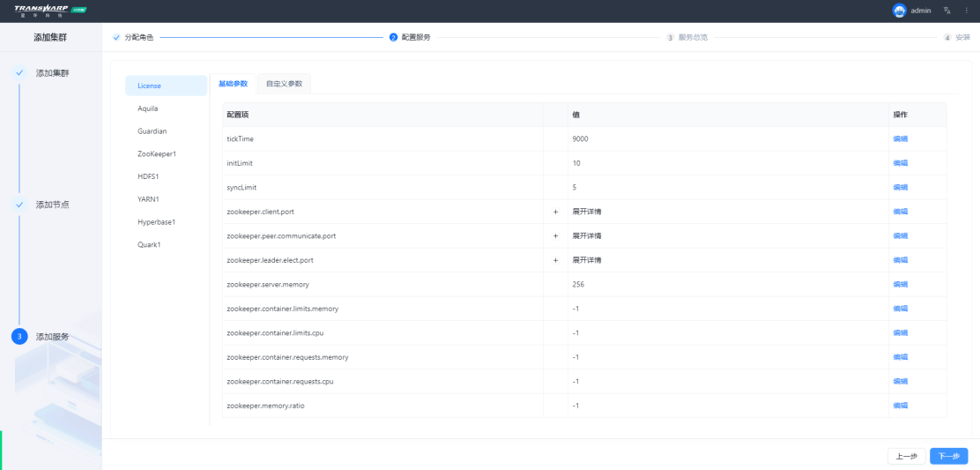
Task: Click the 添加集群 sidebar checkmark
Action: click(19, 73)
